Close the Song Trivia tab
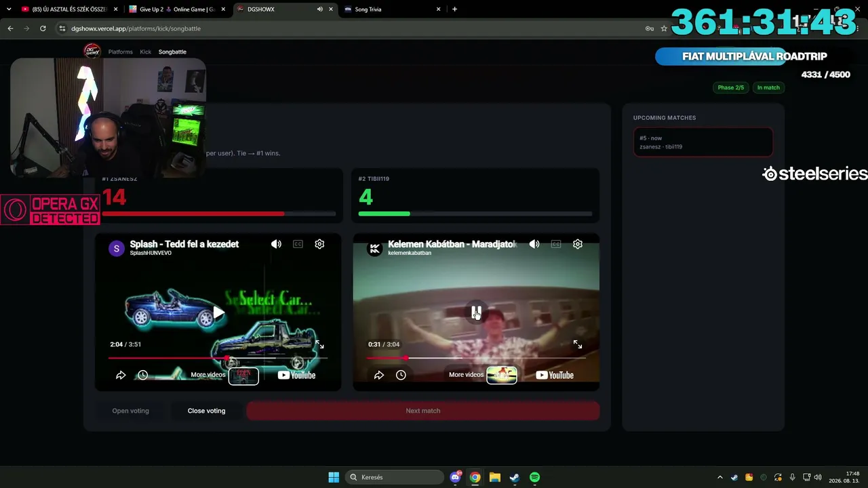The width and height of the screenshot is (868, 488). click(438, 9)
